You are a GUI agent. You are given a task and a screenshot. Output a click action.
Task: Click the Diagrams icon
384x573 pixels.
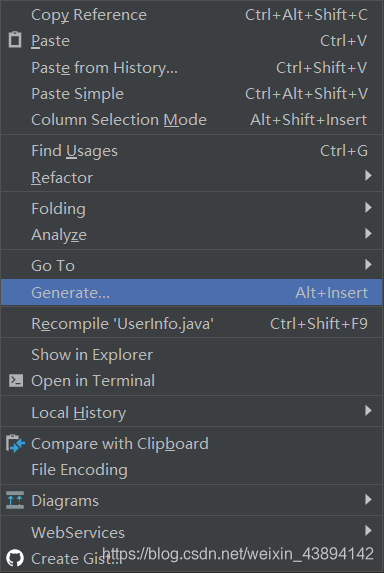click(x=15, y=500)
